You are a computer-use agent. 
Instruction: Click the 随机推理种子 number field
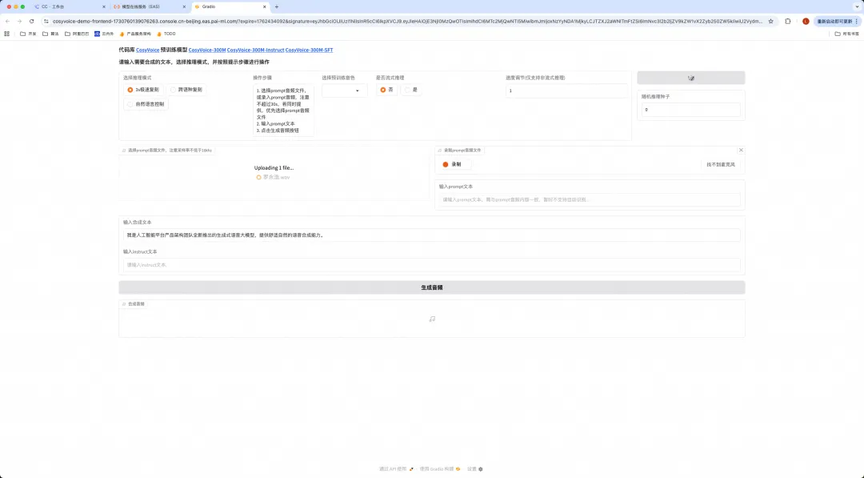[x=691, y=110]
